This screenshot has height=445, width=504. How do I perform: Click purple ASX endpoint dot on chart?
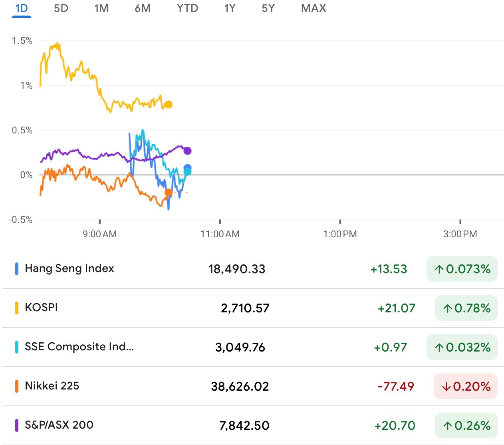pyautogui.click(x=187, y=151)
